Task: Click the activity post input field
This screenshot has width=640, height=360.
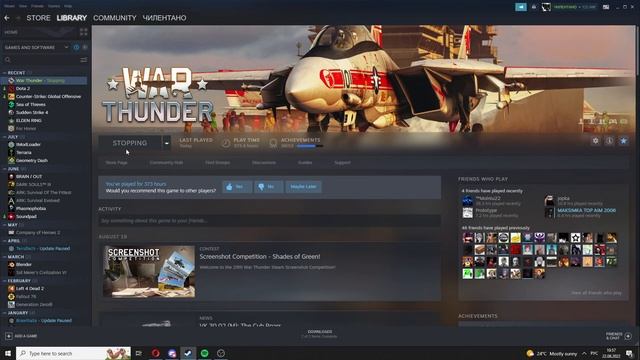Action: [x=269, y=221]
